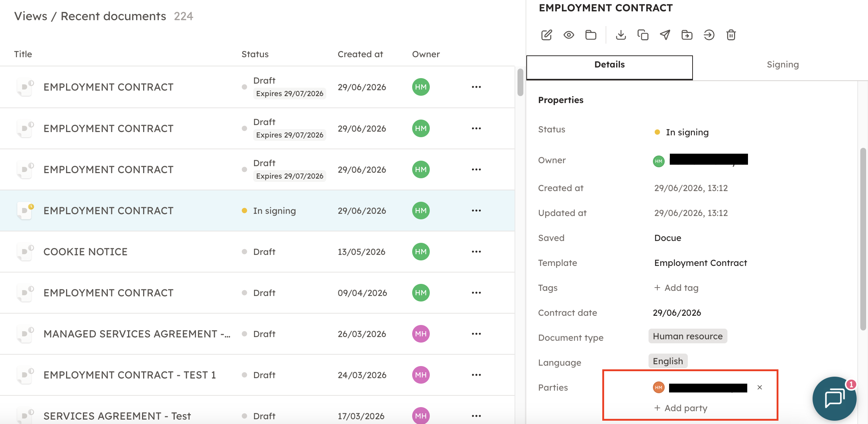Open more options for COOKIE NOTICE
Image resolution: width=868 pixels, height=424 pixels.
click(476, 252)
